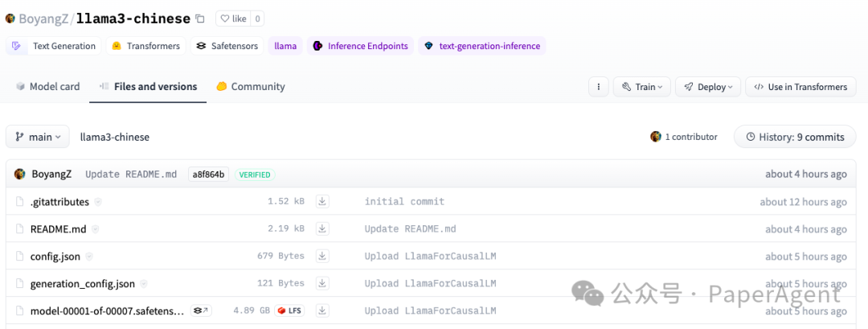
Task: Click the README.md file icon
Action: tap(20, 228)
